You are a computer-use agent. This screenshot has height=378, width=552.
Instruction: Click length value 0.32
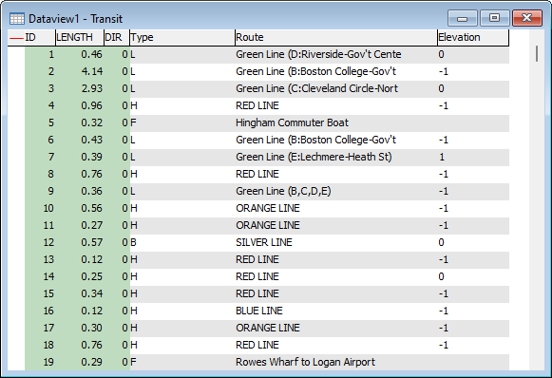(92, 123)
